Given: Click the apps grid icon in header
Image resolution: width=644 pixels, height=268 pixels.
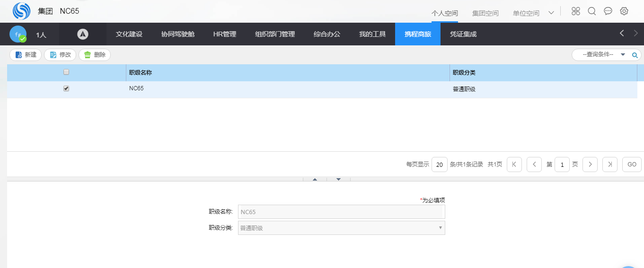Looking at the screenshot, I should (x=575, y=11).
